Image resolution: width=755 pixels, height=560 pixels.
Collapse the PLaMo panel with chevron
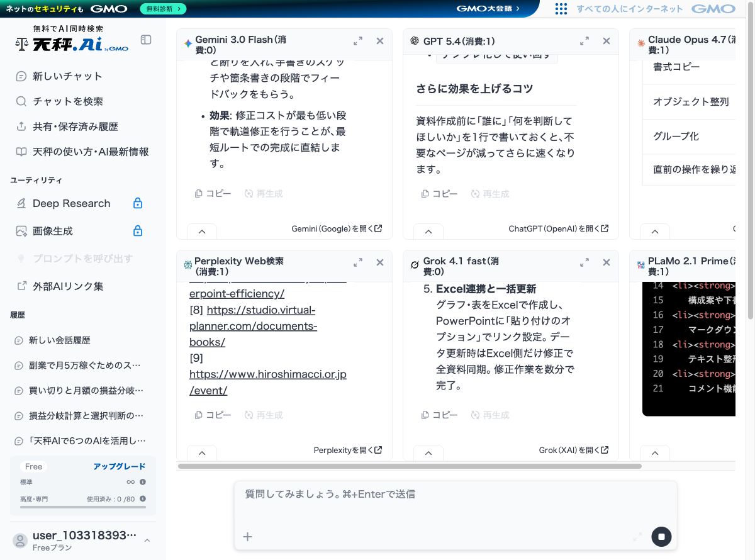tap(655, 453)
